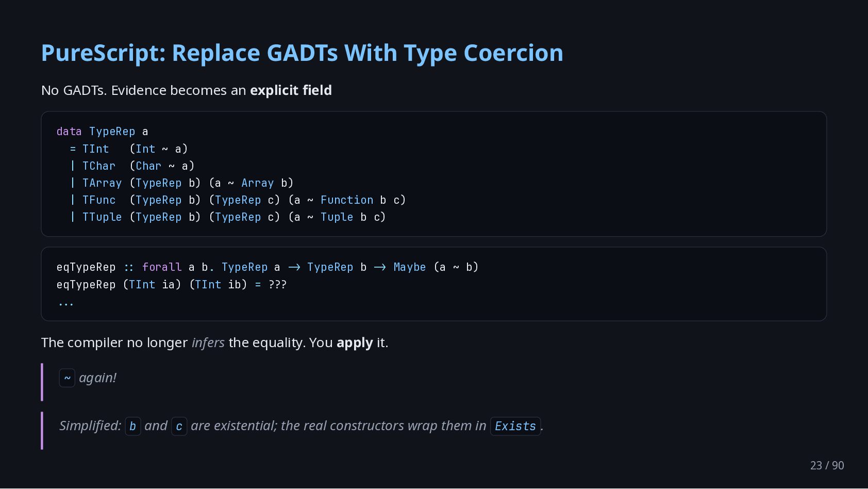Click the slide title about PureScript GADTs
Screen dimensions: 868x489
pos(302,53)
